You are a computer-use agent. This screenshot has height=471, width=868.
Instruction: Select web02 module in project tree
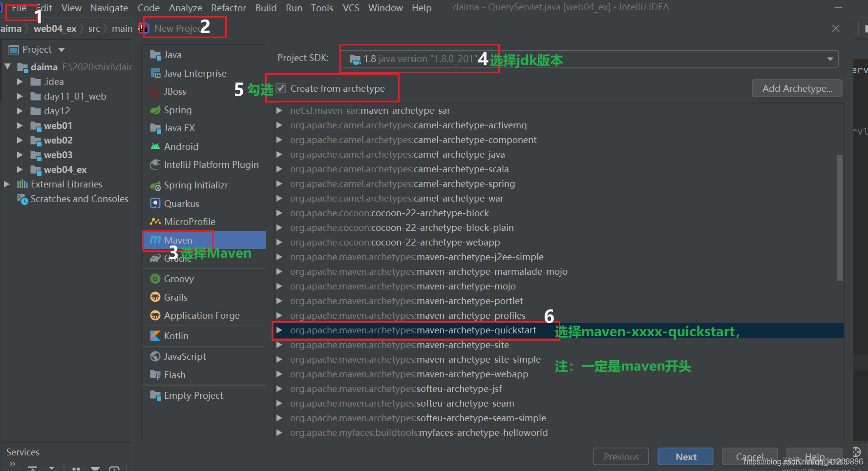click(x=58, y=140)
